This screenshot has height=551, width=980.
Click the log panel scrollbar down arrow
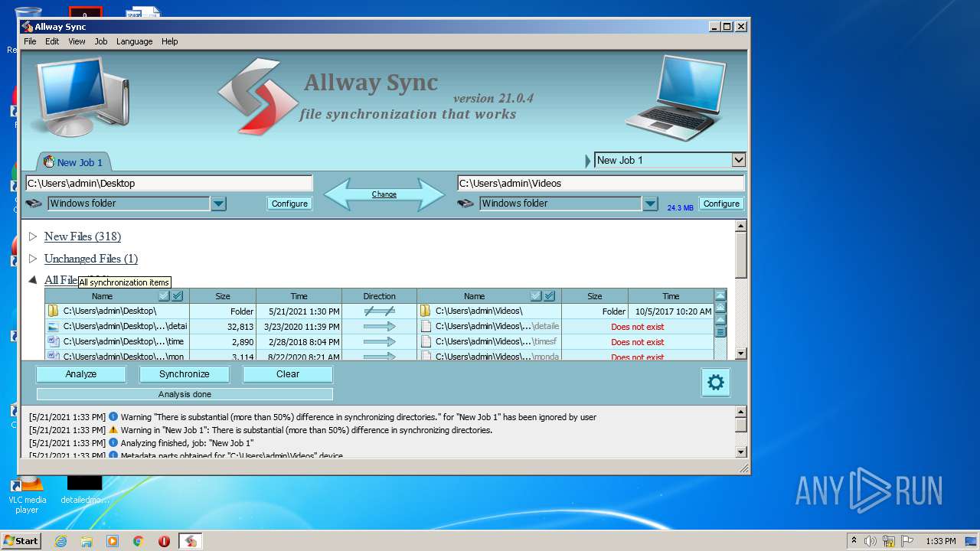coord(740,452)
